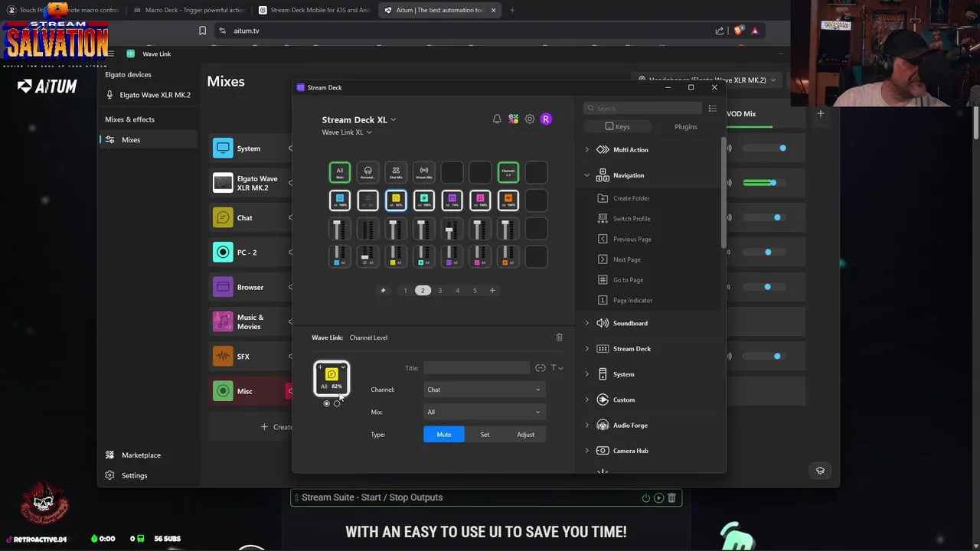Click the Browser fader key in Stream Deck

tap(452, 228)
